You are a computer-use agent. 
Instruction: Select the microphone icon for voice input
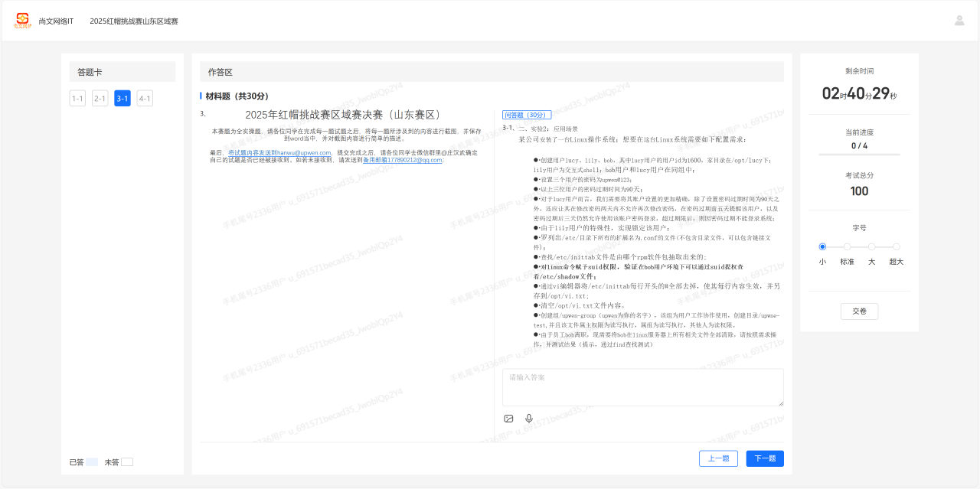528,419
